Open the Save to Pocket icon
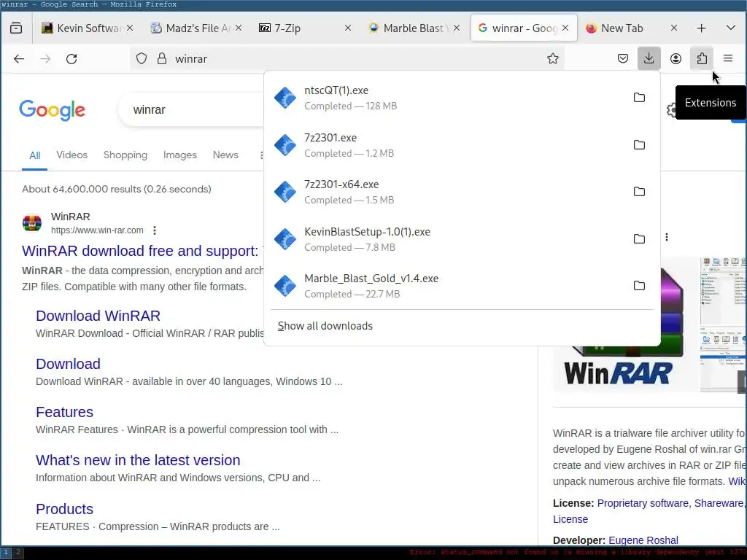The width and height of the screenshot is (747, 560). tap(623, 58)
